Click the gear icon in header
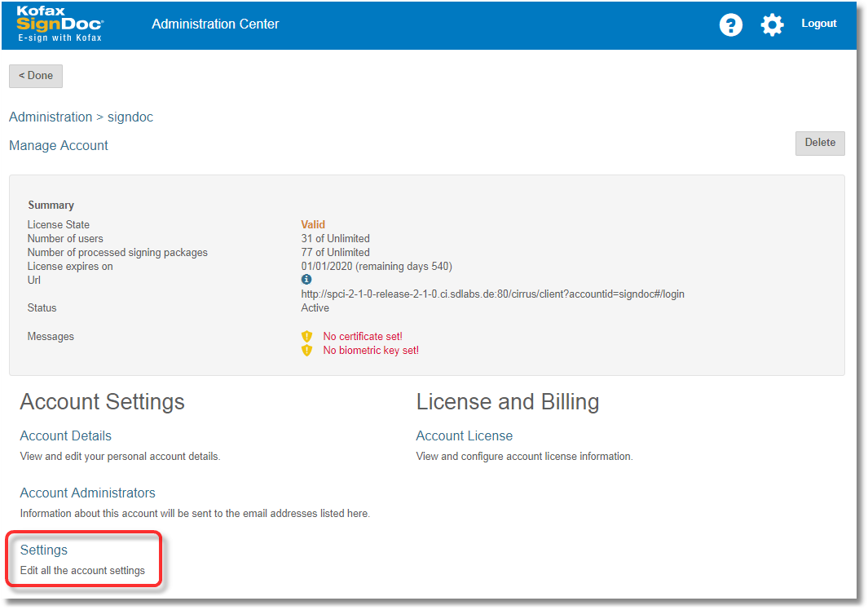The height and width of the screenshot is (610, 868). (x=772, y=24)
